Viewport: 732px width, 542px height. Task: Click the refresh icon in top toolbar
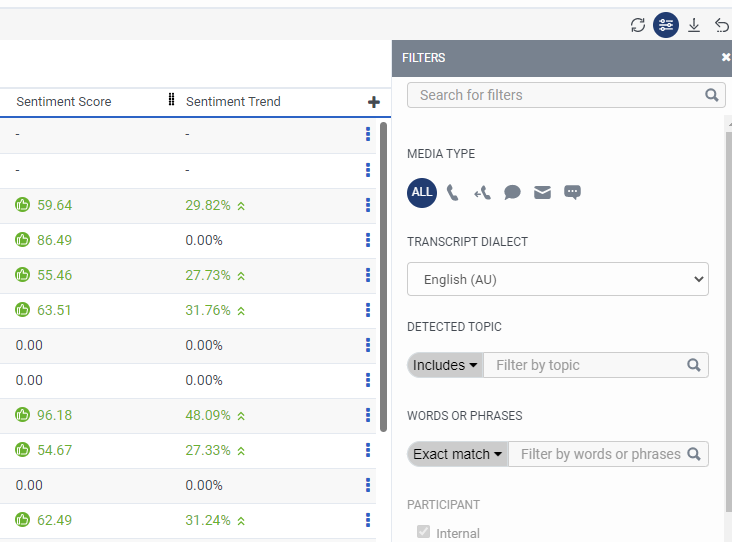coord(638,25)
